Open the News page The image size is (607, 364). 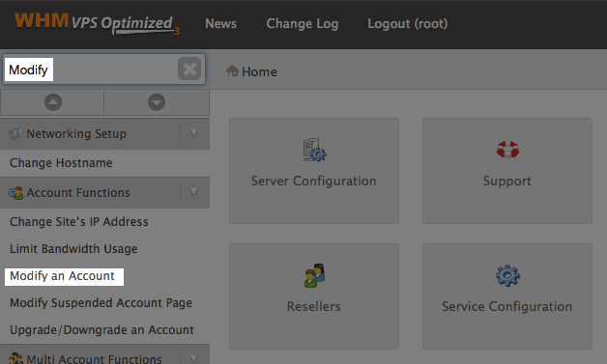(x=220, y=23)
